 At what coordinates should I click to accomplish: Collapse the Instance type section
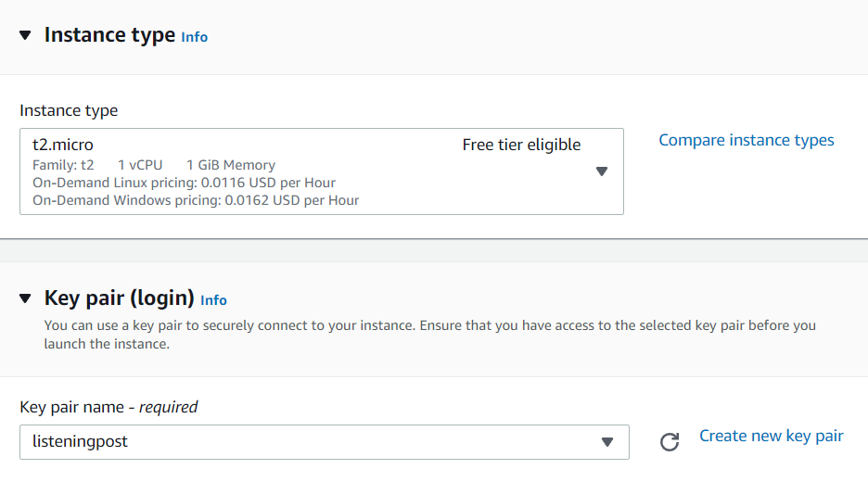point(25,35)
